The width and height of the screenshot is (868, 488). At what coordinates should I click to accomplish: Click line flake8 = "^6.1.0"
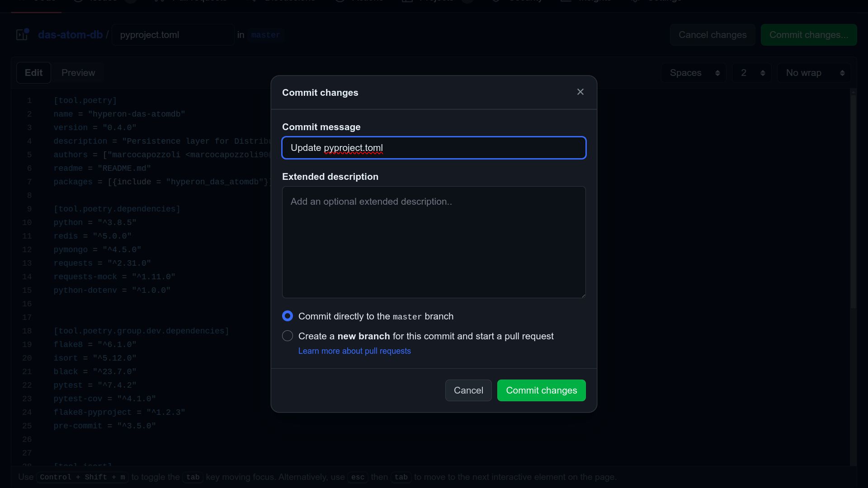tap(95, 345)
